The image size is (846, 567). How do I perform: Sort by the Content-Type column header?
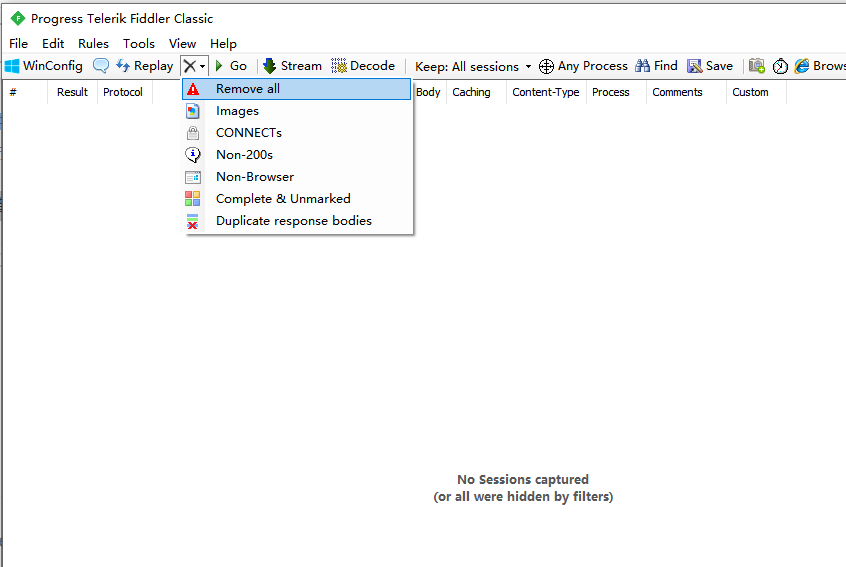click(546, 92)
